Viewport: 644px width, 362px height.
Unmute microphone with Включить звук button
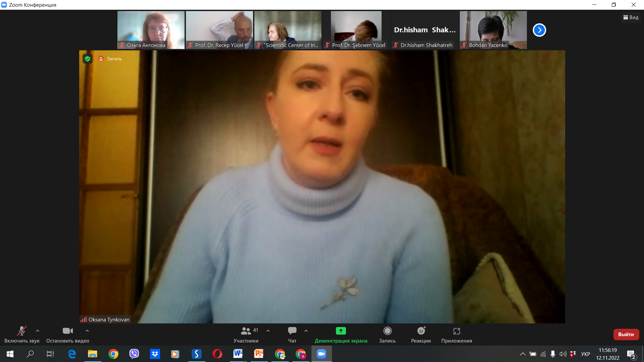tap(22, 334)
